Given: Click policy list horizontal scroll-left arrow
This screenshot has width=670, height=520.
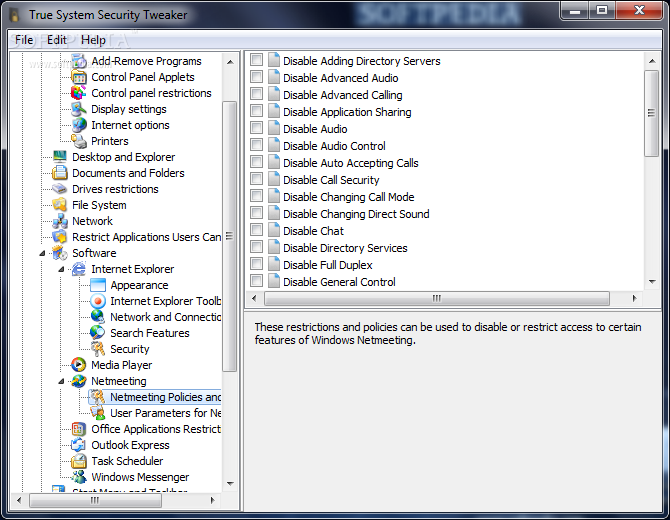Looking at the screenshot, I should 254,298.
